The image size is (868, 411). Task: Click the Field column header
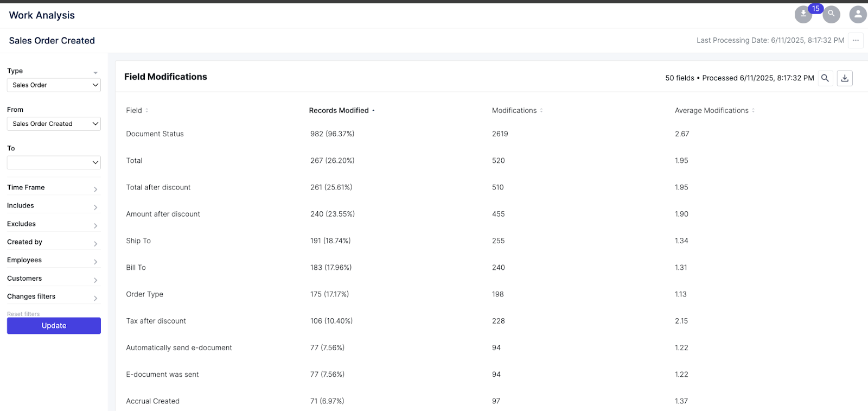[134, 110]
